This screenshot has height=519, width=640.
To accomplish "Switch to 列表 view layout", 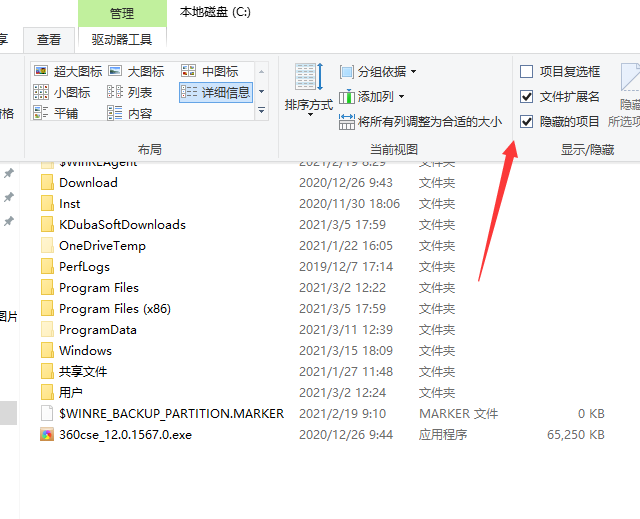I will [115, 92].
